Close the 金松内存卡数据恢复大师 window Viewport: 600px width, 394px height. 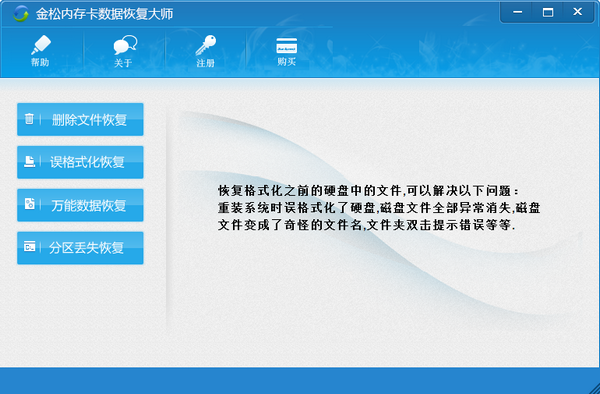click(578, 13)
